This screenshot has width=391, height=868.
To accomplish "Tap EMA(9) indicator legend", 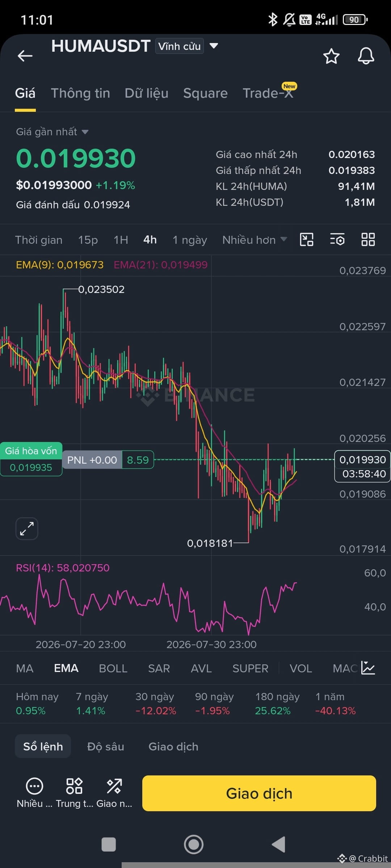I will (60, 265).
